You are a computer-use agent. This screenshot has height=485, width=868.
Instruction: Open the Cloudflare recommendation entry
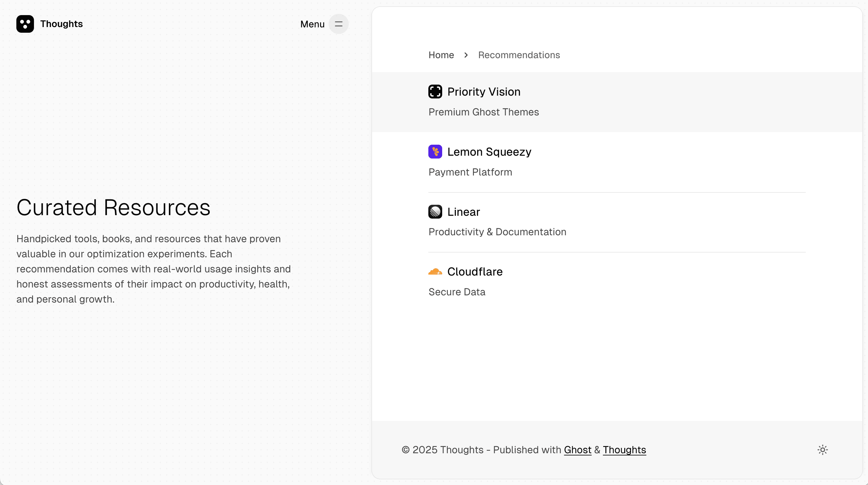pos(475,271)
